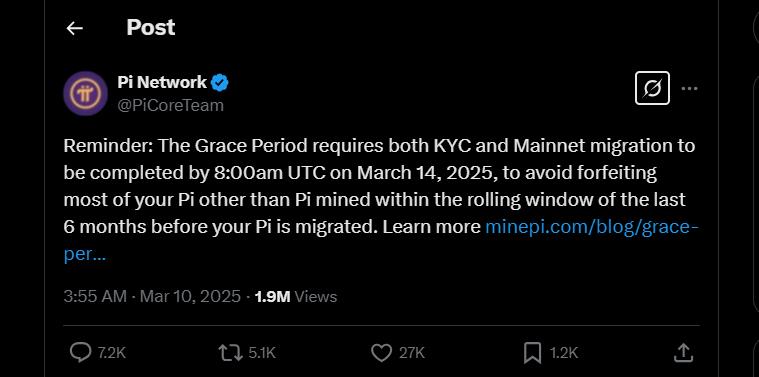759x377 pixels.
Task: Repost using the retweet arrows icon
Action: click(230, 353)
